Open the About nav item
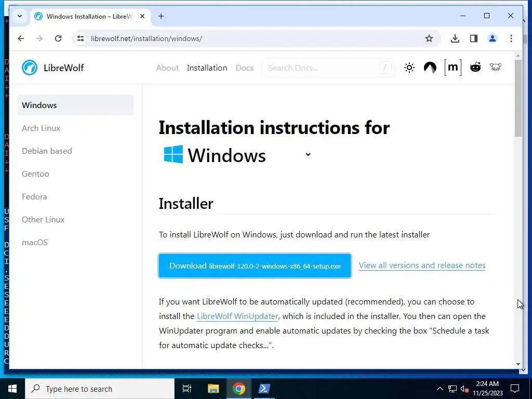 (x=167, y=68)
